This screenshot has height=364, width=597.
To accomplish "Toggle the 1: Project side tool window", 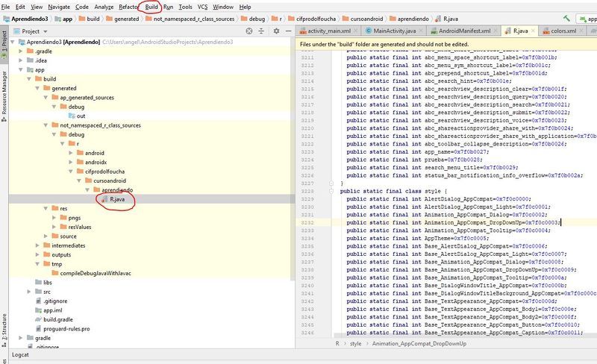I will [x=4, y=45].
